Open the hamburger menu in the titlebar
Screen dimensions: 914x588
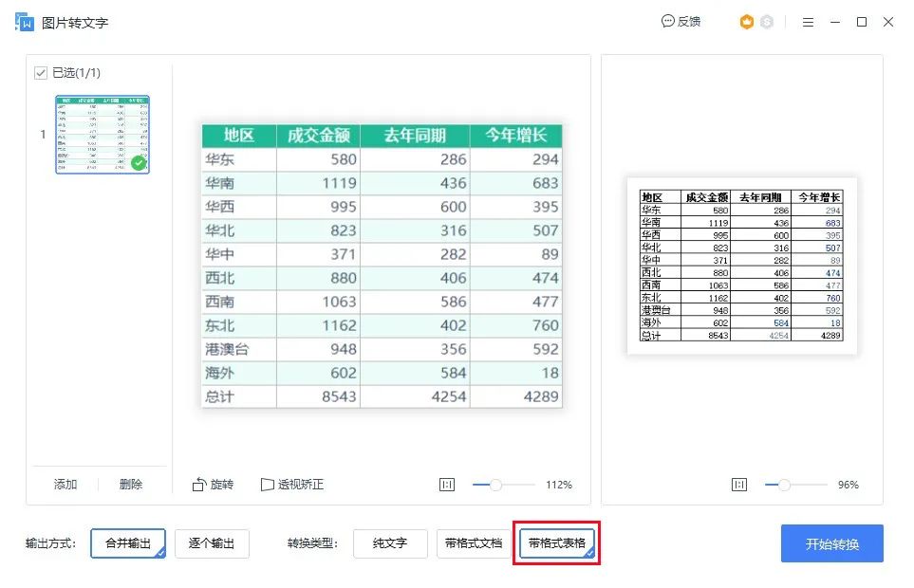(809, 21)
